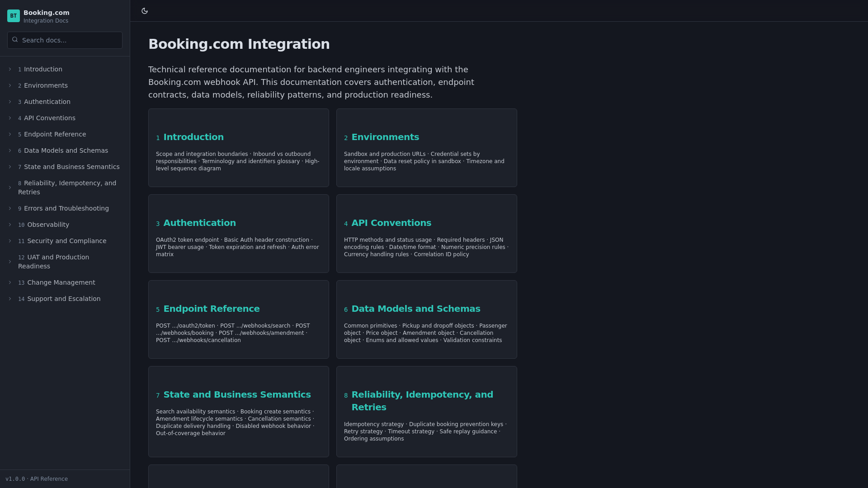Click the search magnifier icon
This screenshot has height=488, width=868.
[x=15, y=40]
